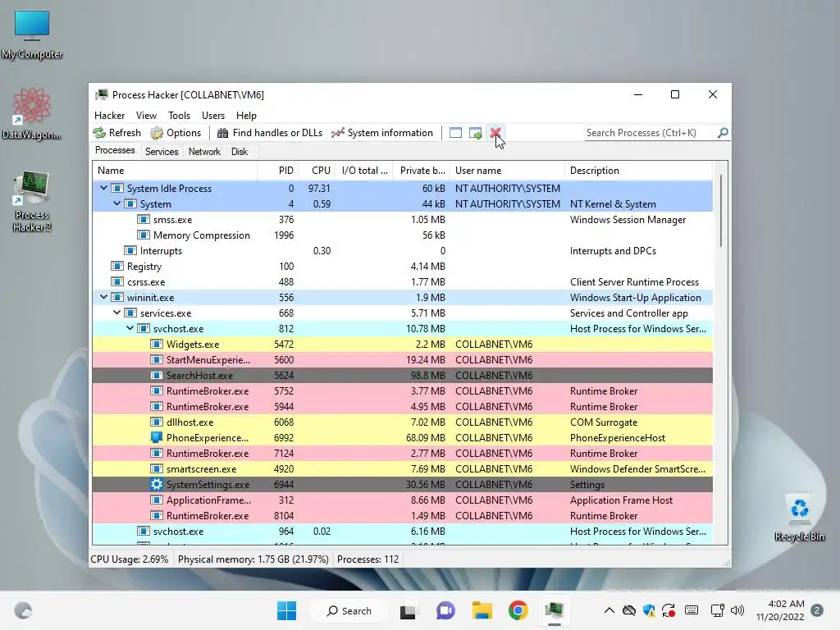Click the search magnifier icon
This screenshot has height=630, width=840.
click(723, 132)
